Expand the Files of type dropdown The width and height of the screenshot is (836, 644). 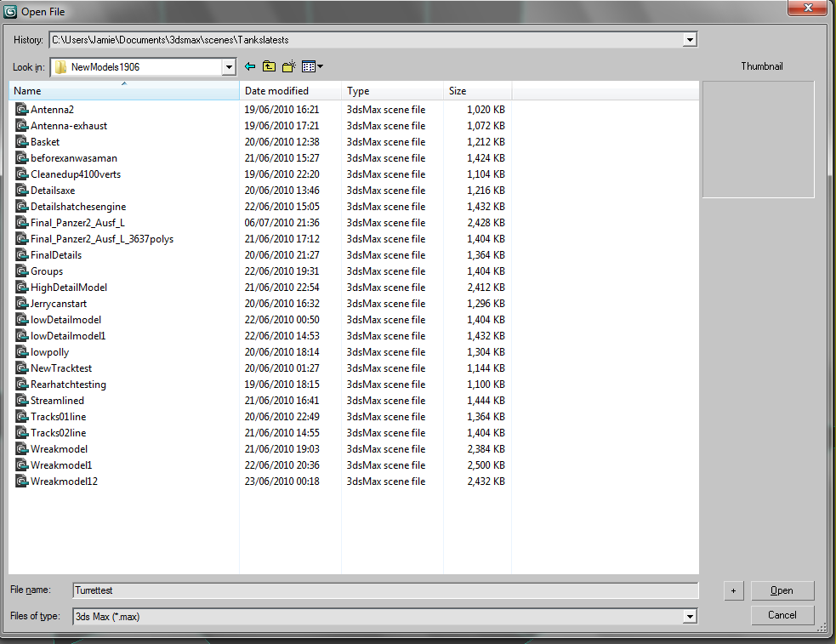[690, 617]
